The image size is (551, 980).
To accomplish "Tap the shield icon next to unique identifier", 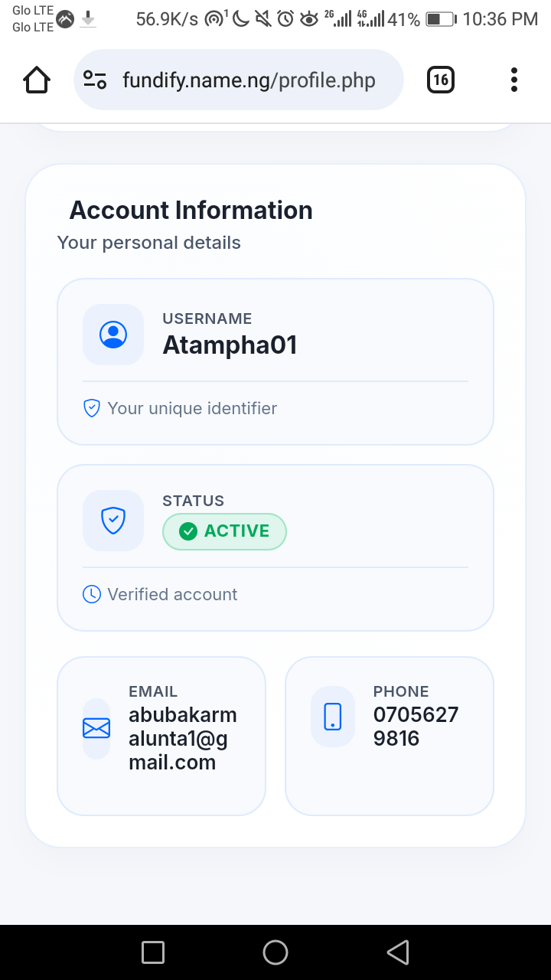I will tap(92, 408).
